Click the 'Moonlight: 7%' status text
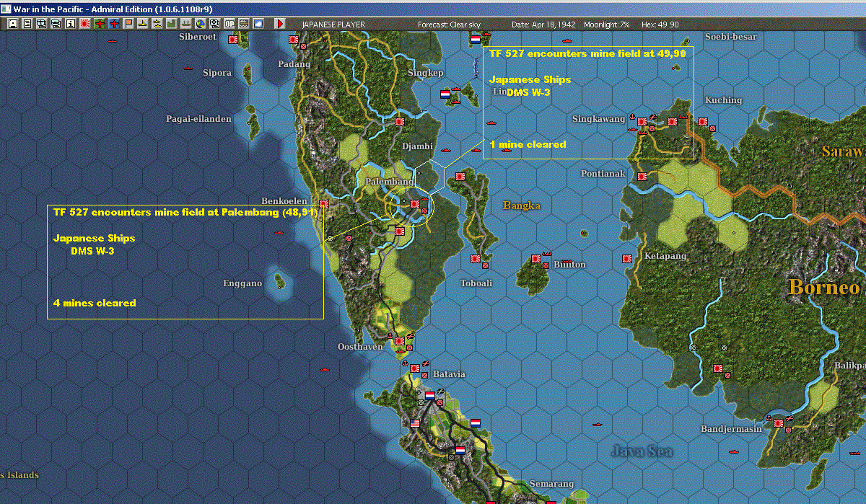Image resolution: width=866 pixels, height=504 pixels. (x=606, y=25)
